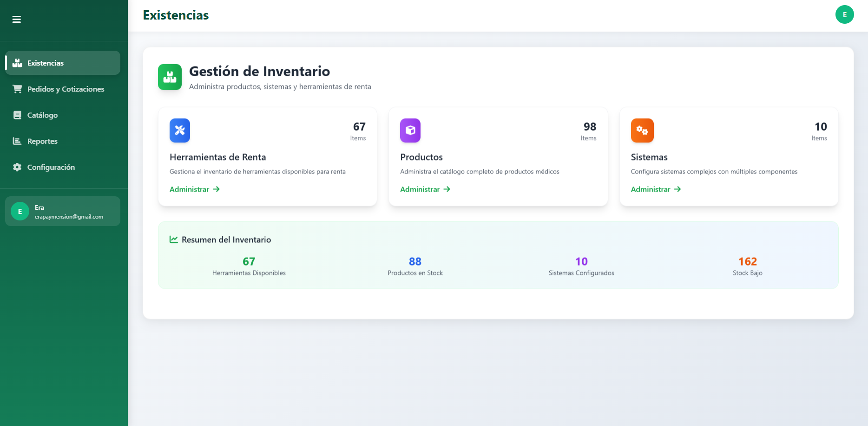The image size is (868, 426).
Task: Click the shopping cart icon for Pedidos y Cotizaciones
Action: pos(17,89)
